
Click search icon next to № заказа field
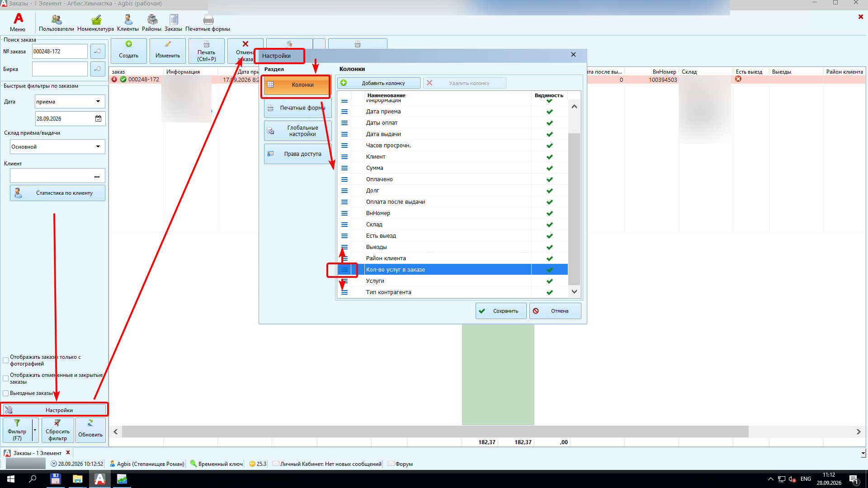point(98,52)
